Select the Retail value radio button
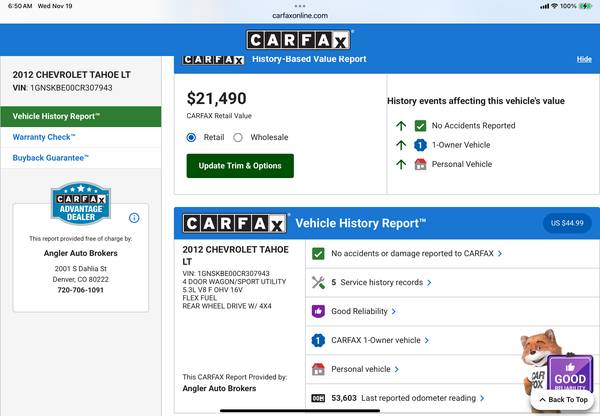 (192, 137)
